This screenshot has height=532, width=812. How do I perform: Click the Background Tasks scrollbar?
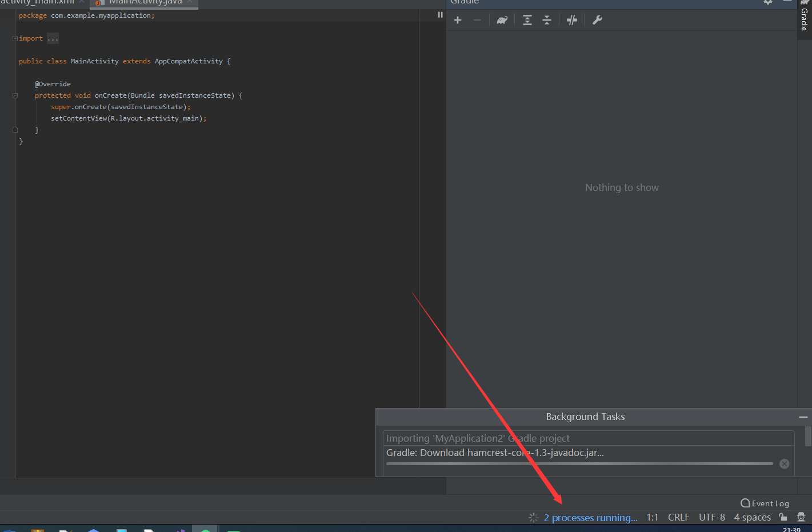(808, 436)
